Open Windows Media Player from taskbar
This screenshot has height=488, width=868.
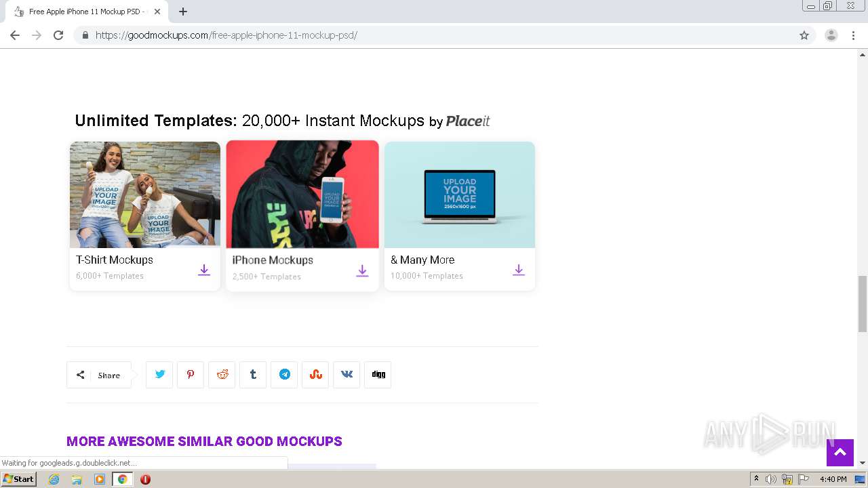(x=100, y=479)
